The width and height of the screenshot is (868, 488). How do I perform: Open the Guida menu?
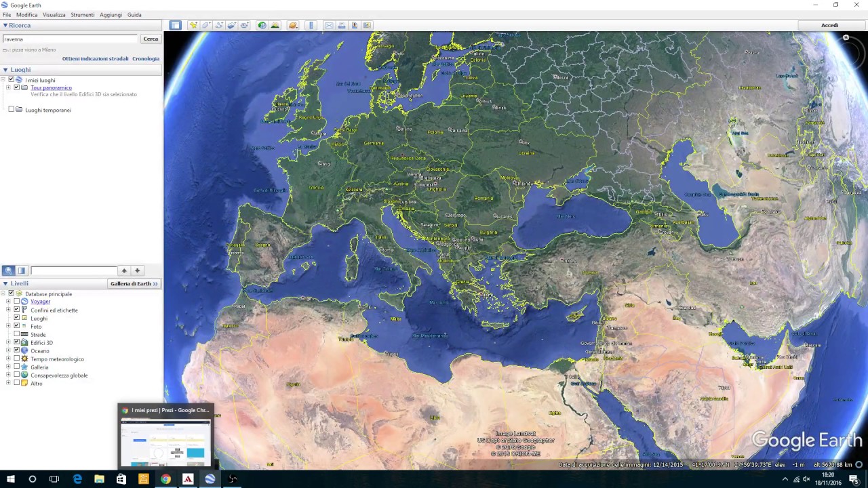click(134, 14)
